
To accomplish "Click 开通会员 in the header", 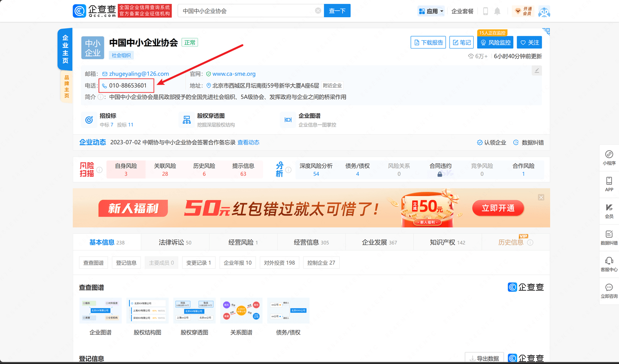I will pyautogui.click(x=523, y=11).
